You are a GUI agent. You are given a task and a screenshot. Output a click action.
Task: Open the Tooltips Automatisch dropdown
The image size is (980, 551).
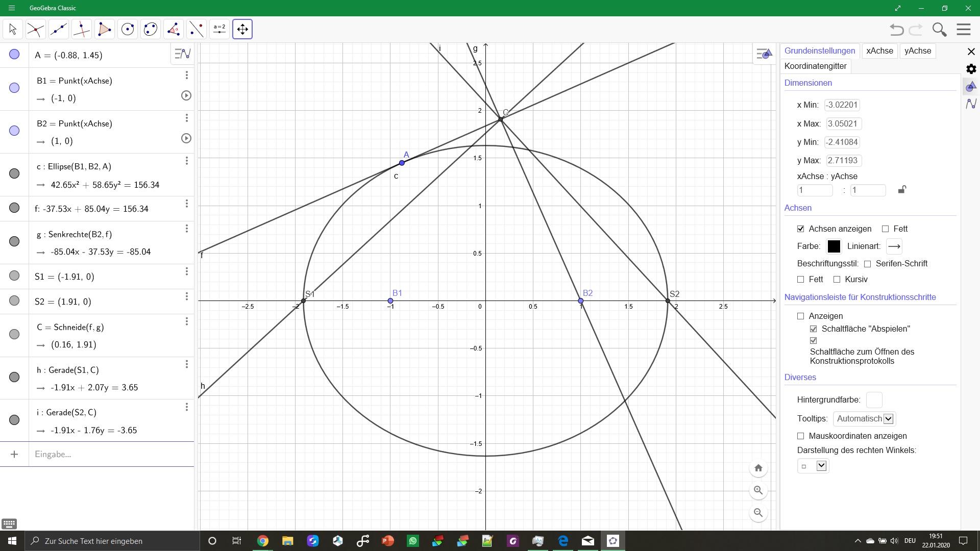click(x=864, y=419)
